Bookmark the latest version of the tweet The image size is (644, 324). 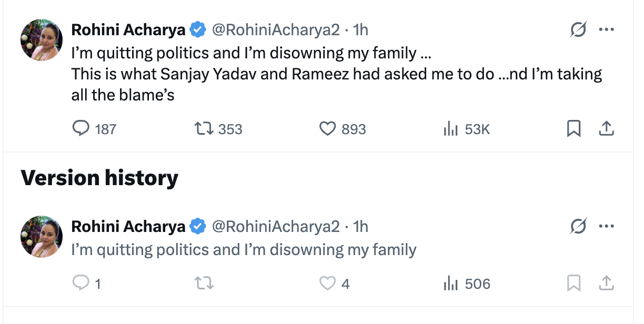click(x=573, y=128)
